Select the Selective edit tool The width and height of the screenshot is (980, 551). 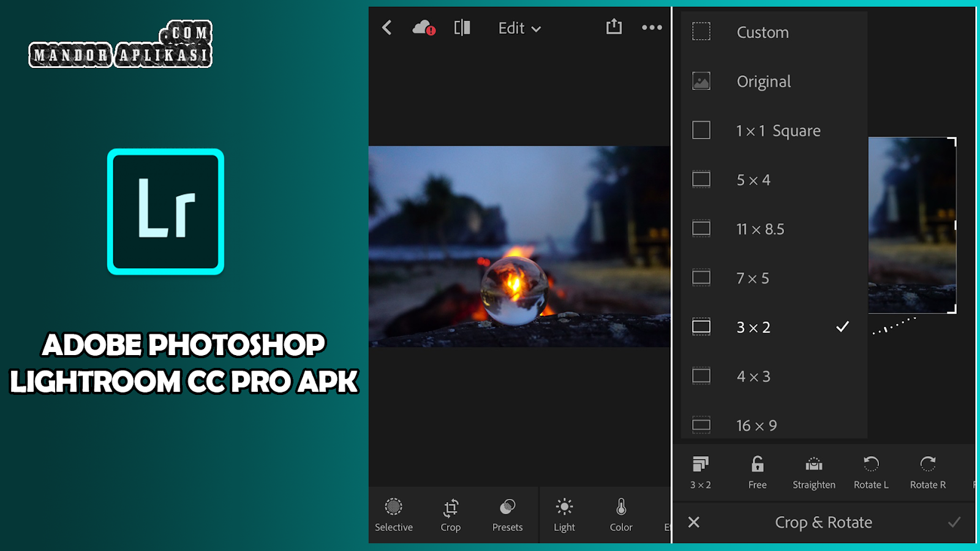[394, 515]
